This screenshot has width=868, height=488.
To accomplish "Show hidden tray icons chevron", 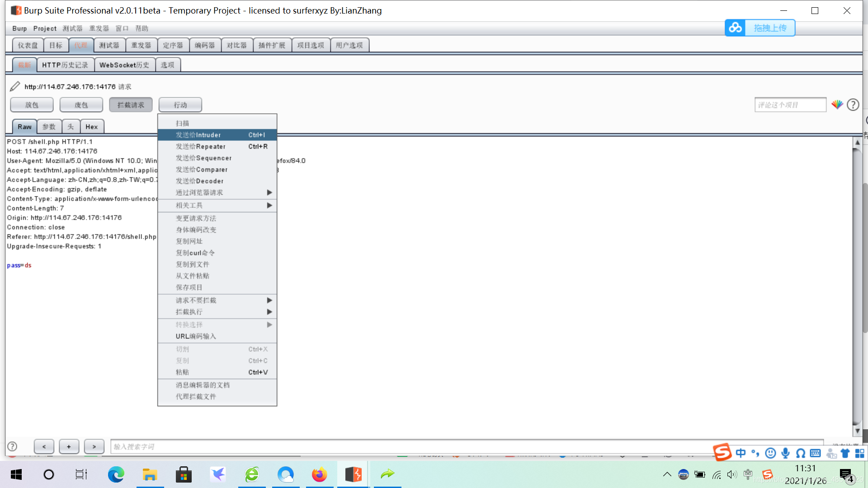I will click(667, 474).
